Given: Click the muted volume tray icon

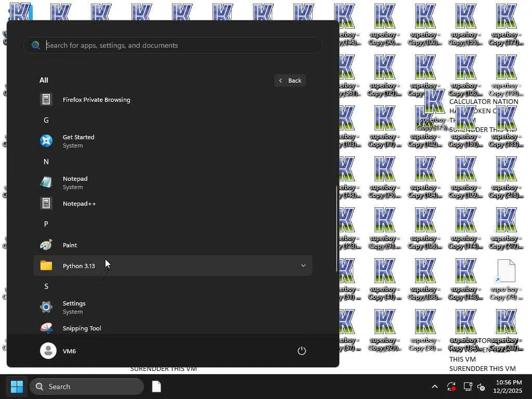Looking at the screenshot, I should click(481, 387).
